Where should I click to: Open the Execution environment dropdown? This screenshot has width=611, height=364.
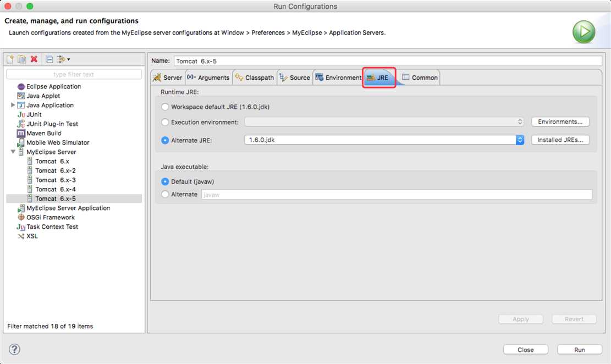pyautogui.click(x=384, y=122)
